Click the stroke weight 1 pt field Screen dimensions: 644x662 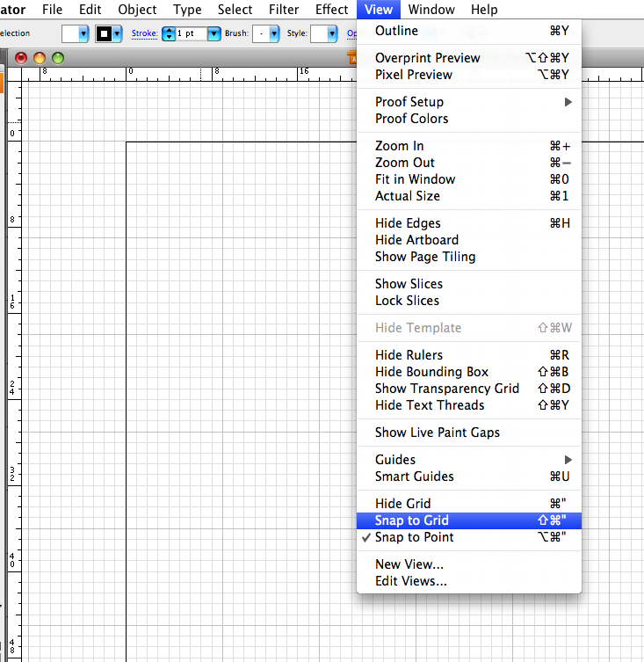click(192, 33)
